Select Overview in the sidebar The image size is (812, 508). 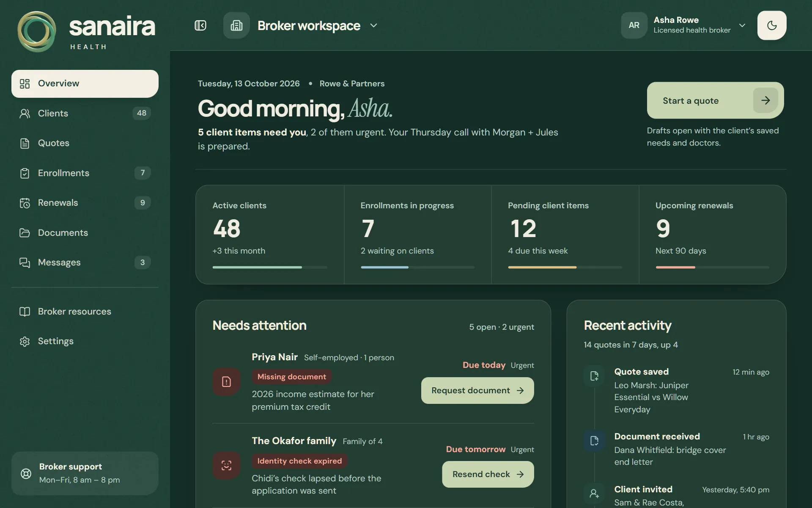point(85,84)
